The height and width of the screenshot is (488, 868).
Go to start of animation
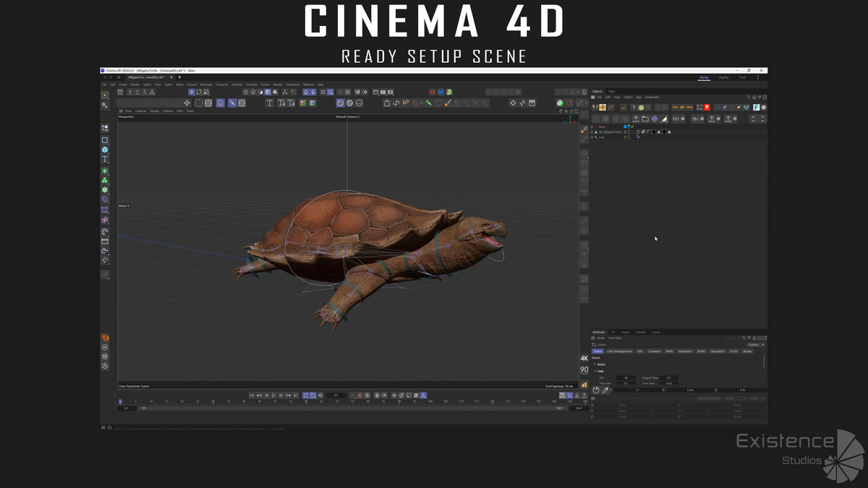[x=252, y=395]
